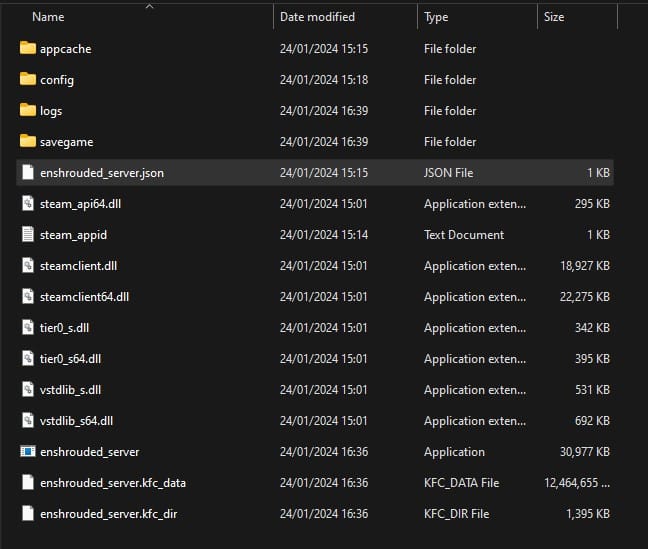Click the sort arrow above Name column
The width and height of the screenshot is (648, 549).
point(150,6)
